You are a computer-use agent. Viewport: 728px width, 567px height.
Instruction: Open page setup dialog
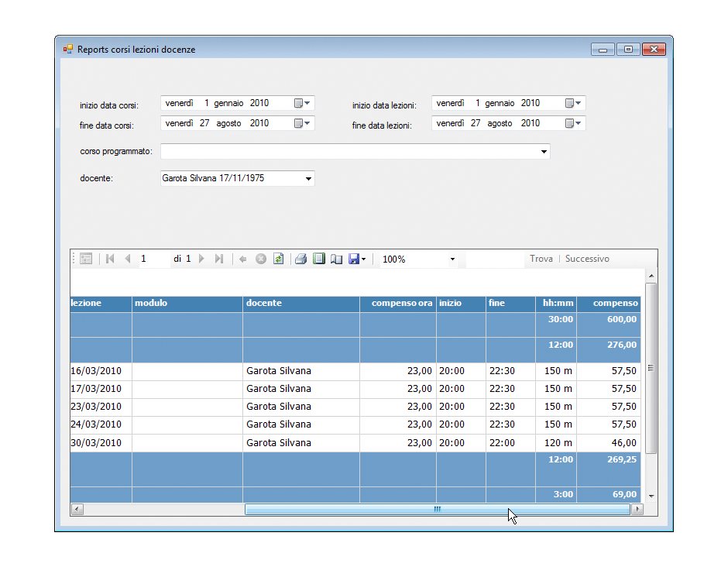pos(337,259)
